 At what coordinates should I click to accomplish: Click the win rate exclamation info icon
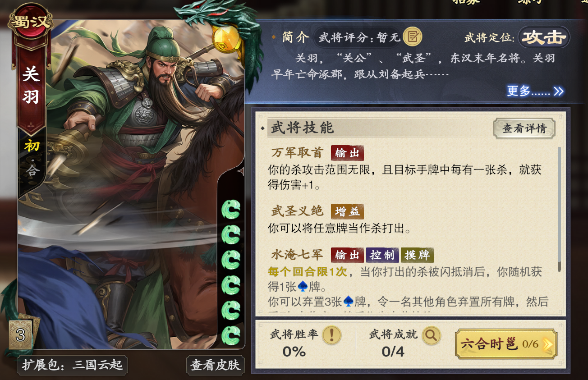(332, 334)
